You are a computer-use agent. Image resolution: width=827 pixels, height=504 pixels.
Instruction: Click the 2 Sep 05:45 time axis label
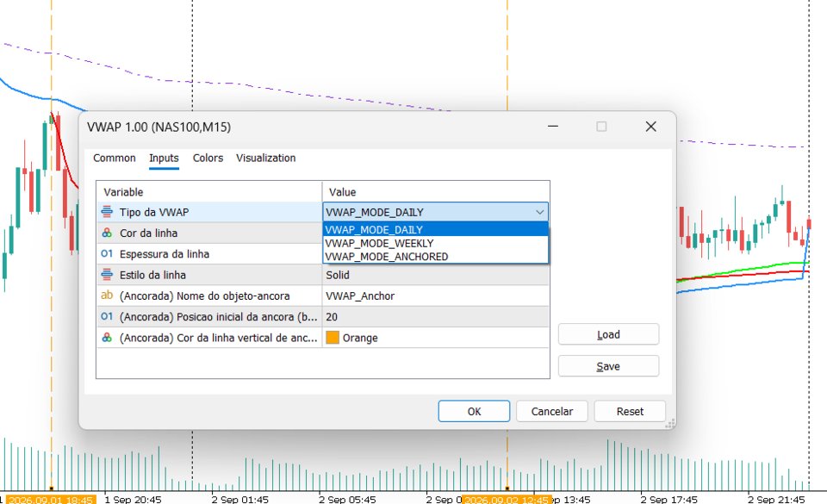coord(347,499)
